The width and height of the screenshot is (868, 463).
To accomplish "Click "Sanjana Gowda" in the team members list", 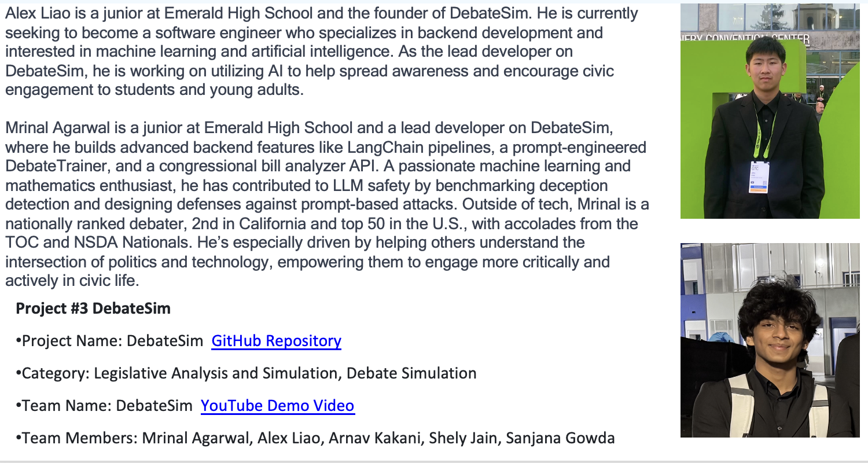I will click(x=560, y=439).
